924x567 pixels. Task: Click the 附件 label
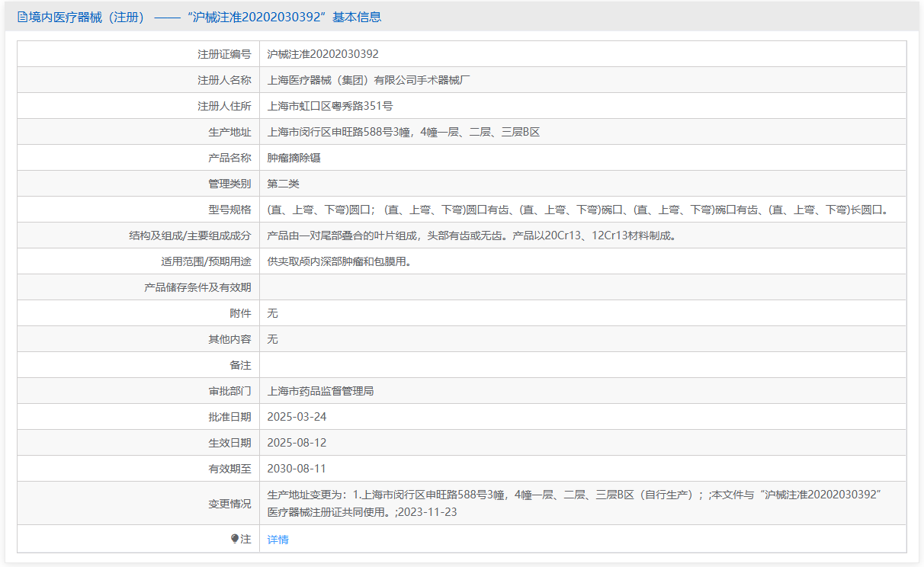[x=240, y=313]
